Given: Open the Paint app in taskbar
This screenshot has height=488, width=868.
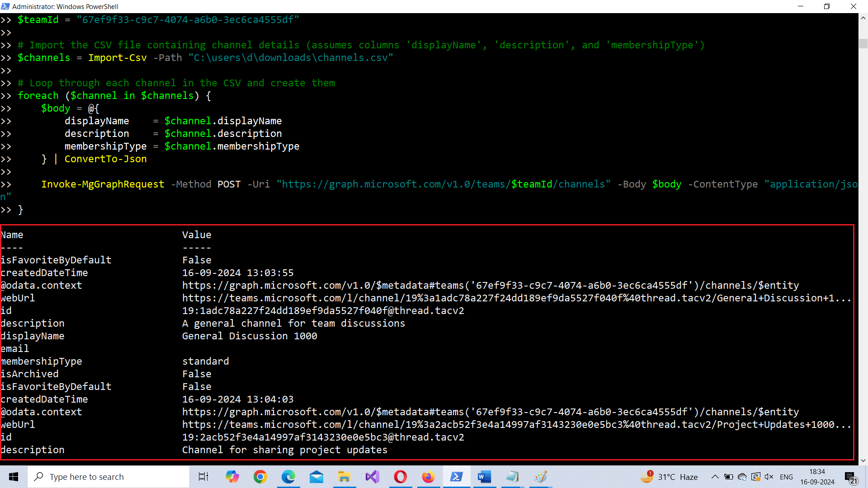Looking at the screenshot, I should click(x=540, y=477).
